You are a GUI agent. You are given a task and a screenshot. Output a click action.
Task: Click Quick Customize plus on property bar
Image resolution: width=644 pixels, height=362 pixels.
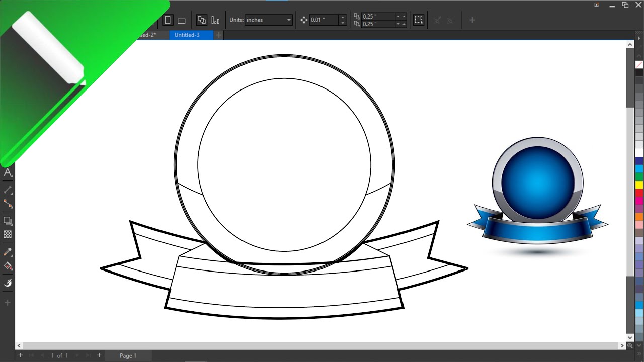tap(472, 20)
